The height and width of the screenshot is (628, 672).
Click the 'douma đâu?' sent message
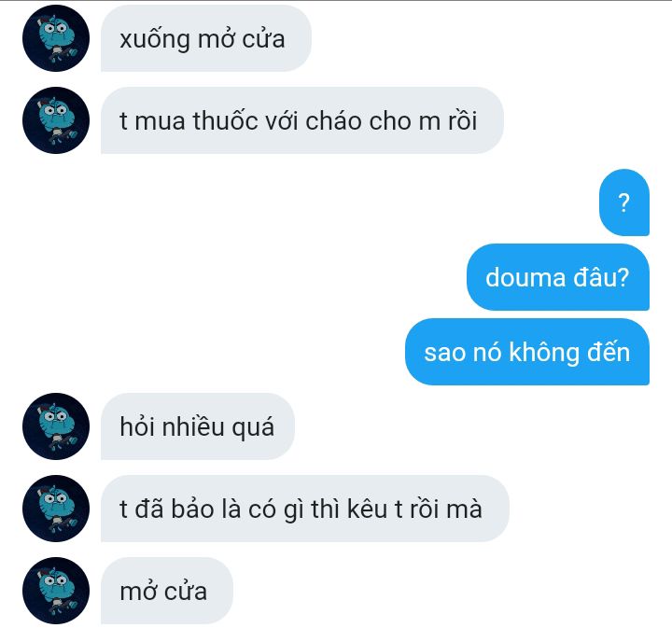(x=557, y=277)
